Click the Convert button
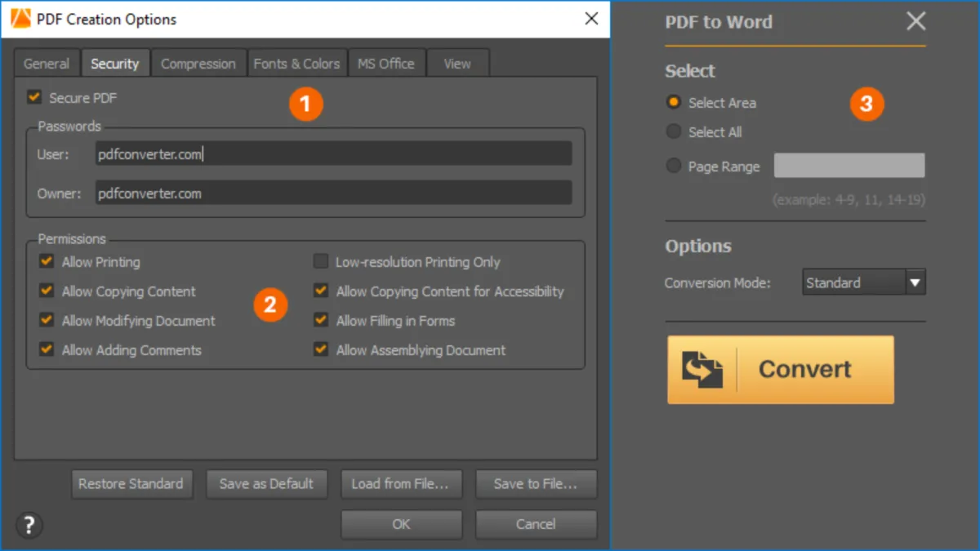 [780, 369]
